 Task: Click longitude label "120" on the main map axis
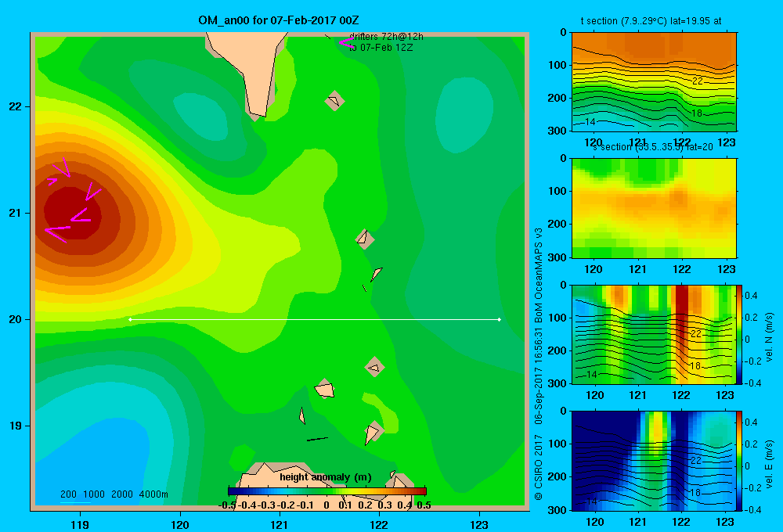tap(180, 524)
